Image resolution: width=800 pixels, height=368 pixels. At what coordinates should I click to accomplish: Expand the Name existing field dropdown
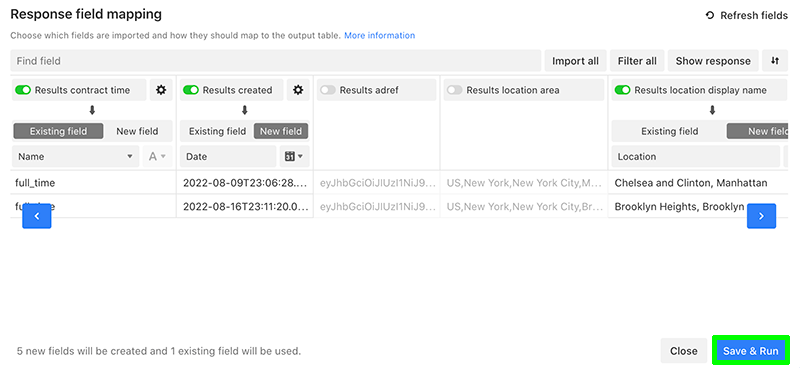pyautogui.click(x=76, y=157)
